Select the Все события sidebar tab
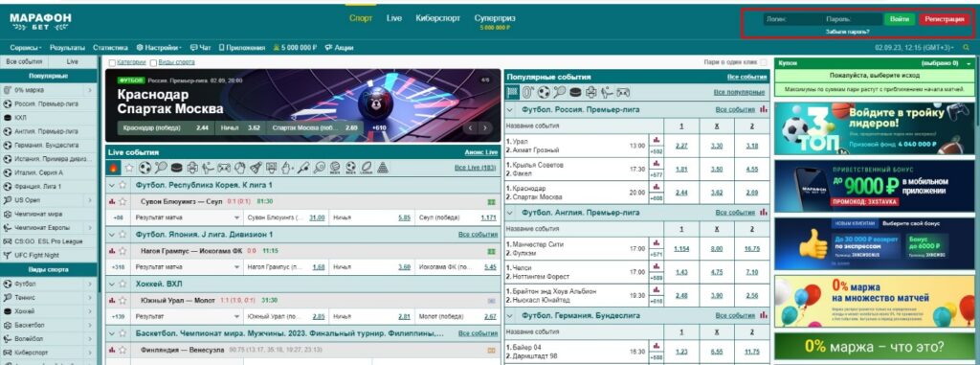The image size is (980, 365). click(24, 62)
